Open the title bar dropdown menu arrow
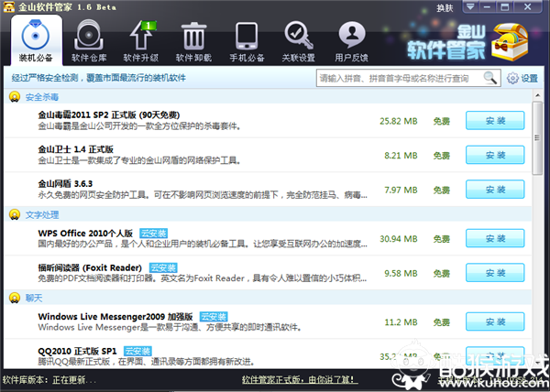The height and width of the screenshot is (392, 550). 471,6
